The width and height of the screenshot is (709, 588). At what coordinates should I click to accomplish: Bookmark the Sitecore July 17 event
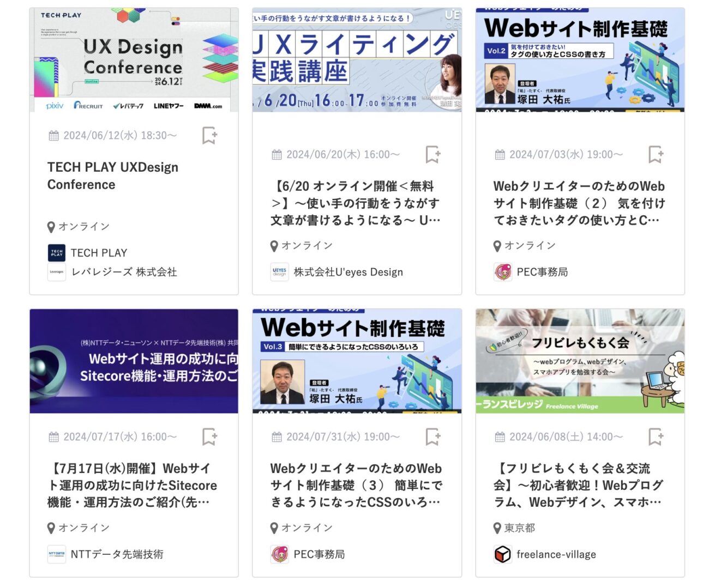tap(209, 437)
